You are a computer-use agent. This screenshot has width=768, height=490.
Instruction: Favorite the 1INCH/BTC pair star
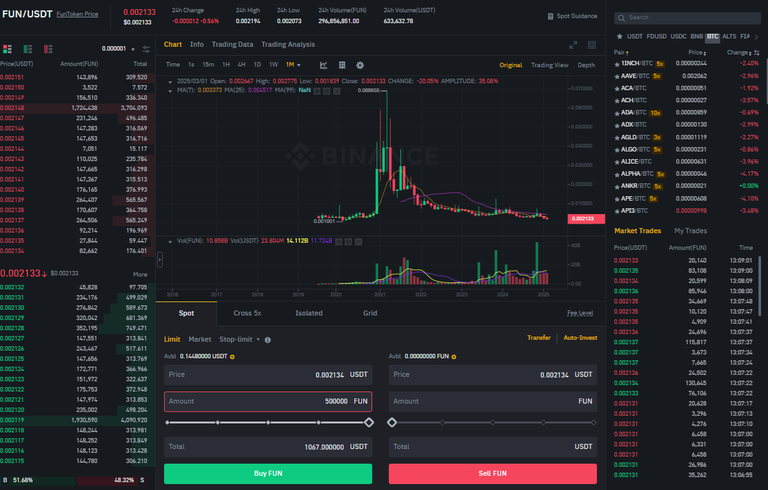tap(617, 64)
